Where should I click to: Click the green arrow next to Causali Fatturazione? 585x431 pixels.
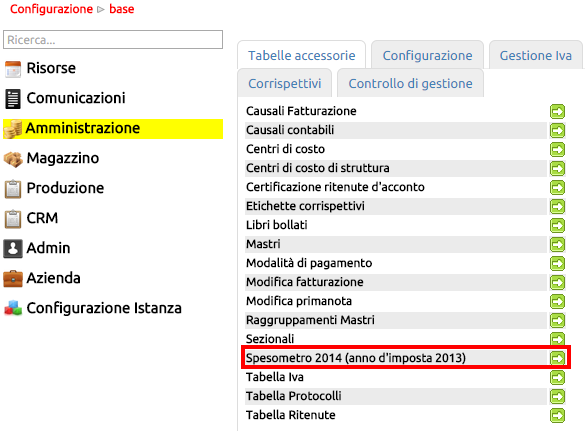(557, 111)
